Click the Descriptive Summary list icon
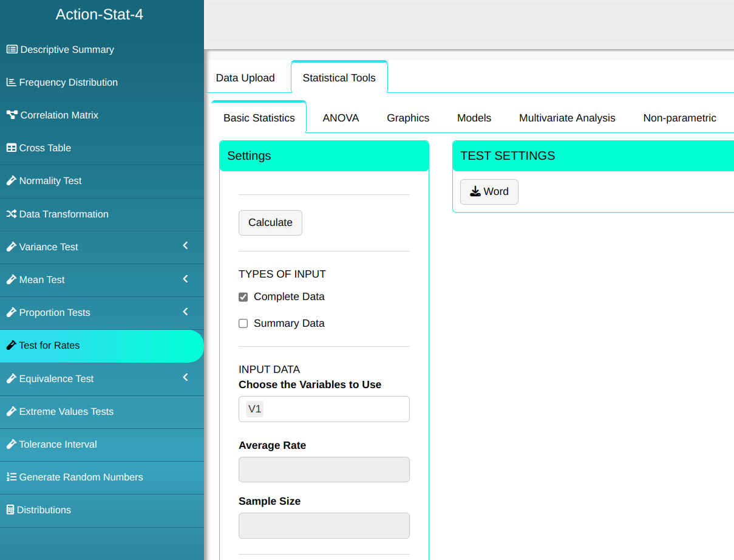 pyautogui.click(x=12, y=50)
